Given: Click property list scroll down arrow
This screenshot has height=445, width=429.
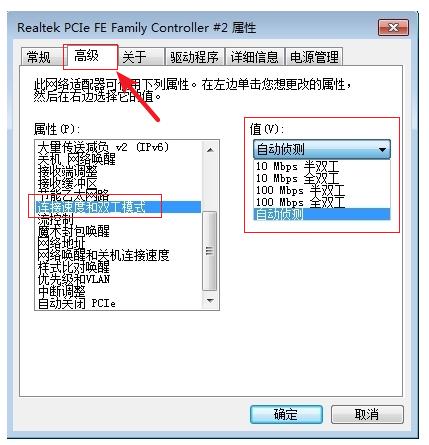Looking at the screenshot, I should tap(210, 301).
